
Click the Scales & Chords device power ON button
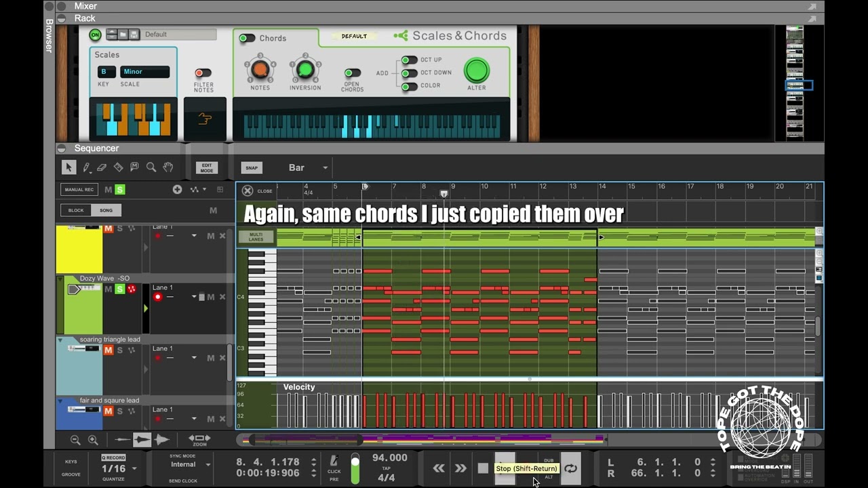click(95, 35)
